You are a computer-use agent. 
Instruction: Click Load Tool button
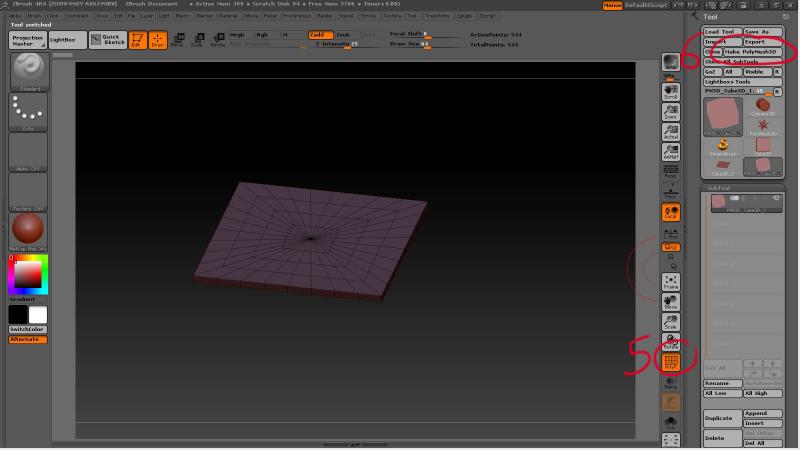722,32
